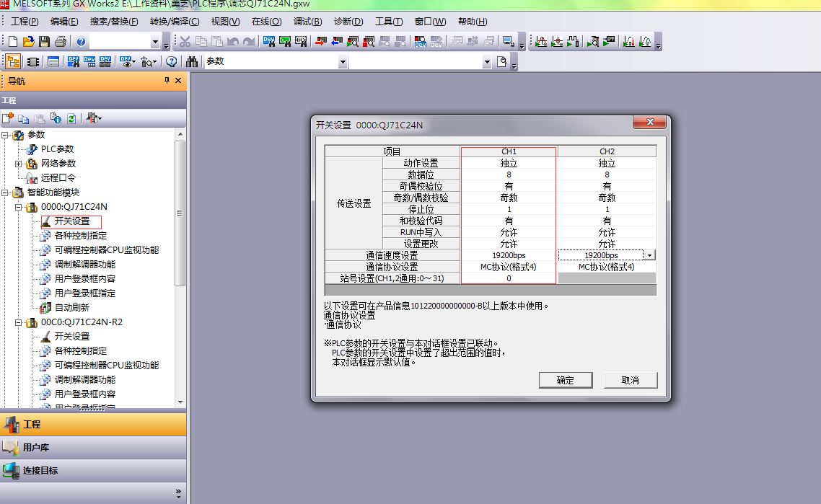Click CH1 通信速度设置 cell 19200bps
The image size is (821, 504).
(x=509, y=255)
